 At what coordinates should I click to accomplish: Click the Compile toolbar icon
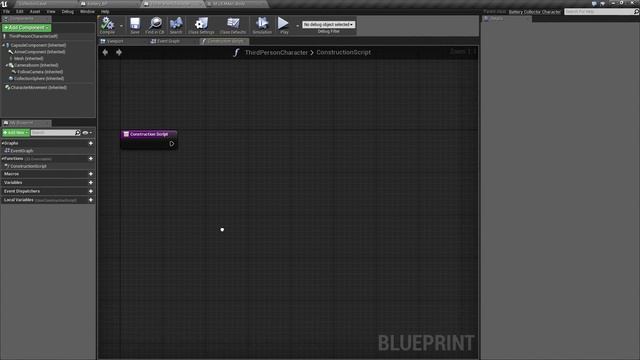[107, 25]
